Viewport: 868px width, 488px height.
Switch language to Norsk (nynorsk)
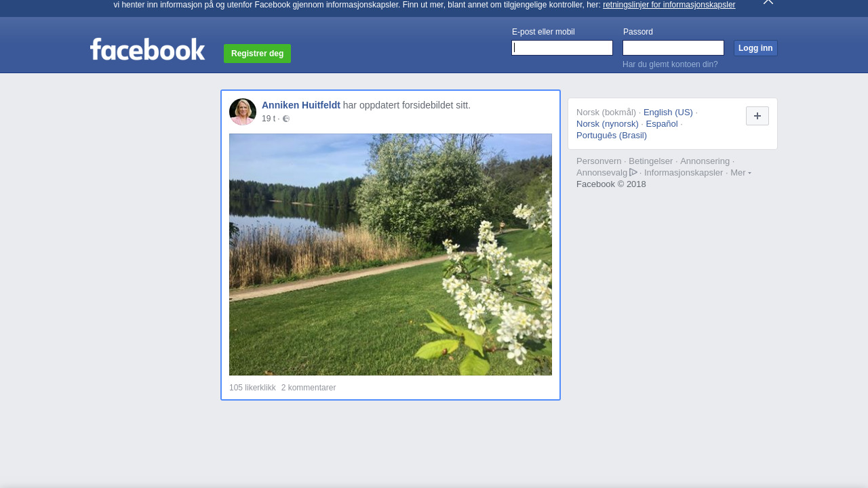pos(607,124)
